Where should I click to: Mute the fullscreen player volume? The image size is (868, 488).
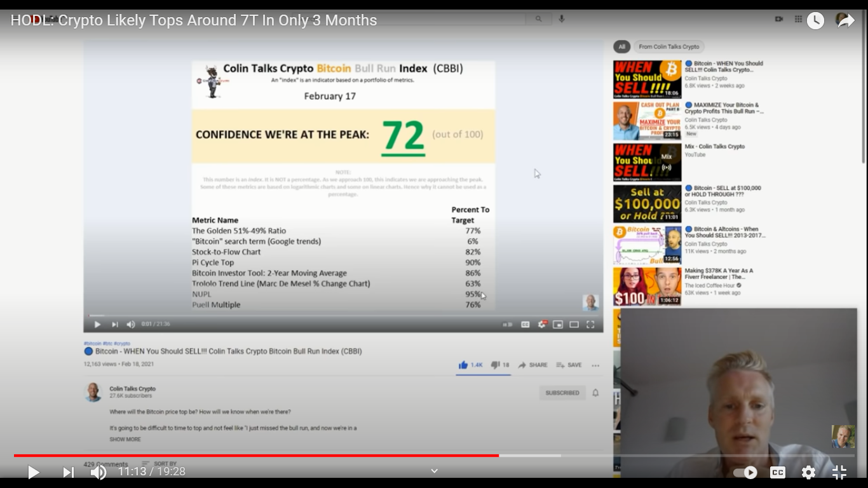[98, 472]
